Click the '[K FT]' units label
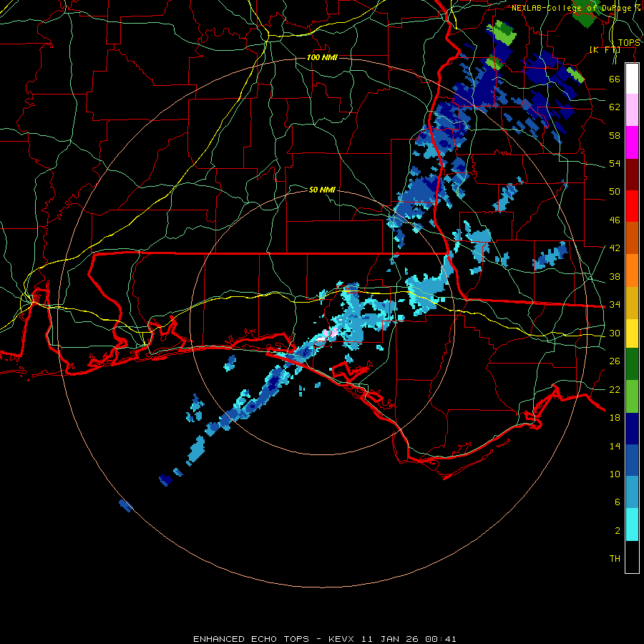 605,50
